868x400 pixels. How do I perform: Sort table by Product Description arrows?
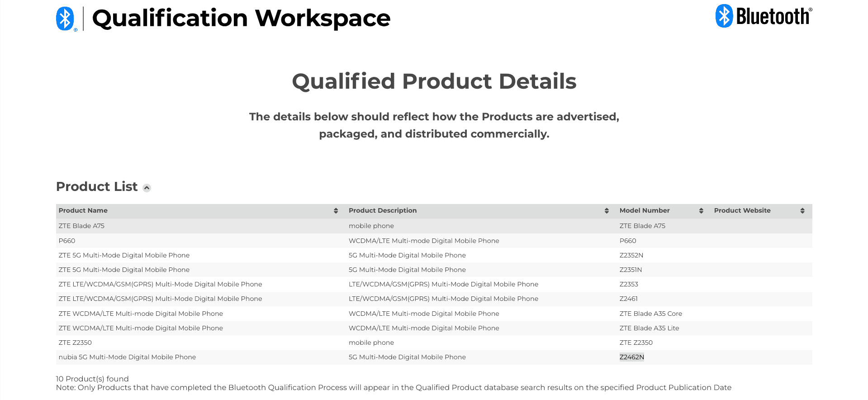coord(607,211)
